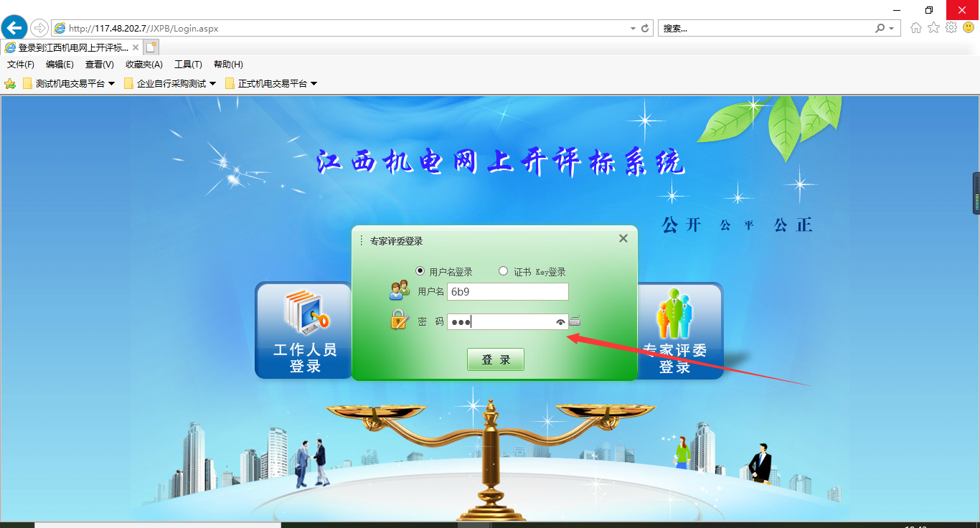Screen dimensions: 980x528
Task: Close the 专家评委登录 dialog
Action: coord(623,238)
